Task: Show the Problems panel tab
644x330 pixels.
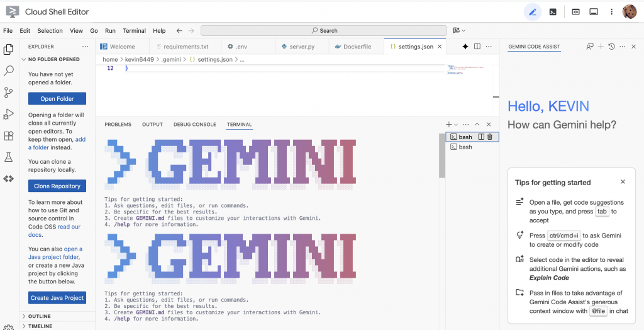Action: tap(118, 124)
